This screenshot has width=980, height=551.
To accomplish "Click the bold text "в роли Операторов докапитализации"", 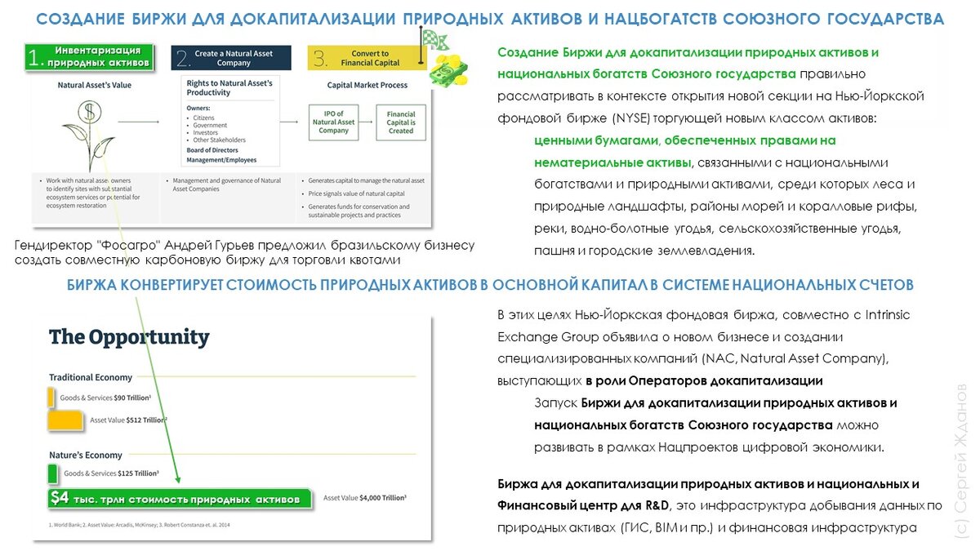I will (704, 380).
